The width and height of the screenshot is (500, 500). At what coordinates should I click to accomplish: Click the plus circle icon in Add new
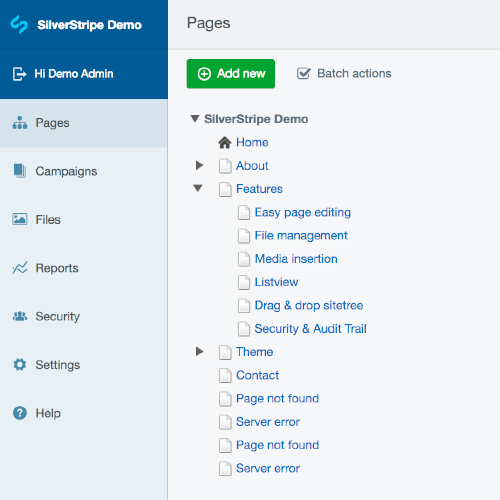coord(204,74)
